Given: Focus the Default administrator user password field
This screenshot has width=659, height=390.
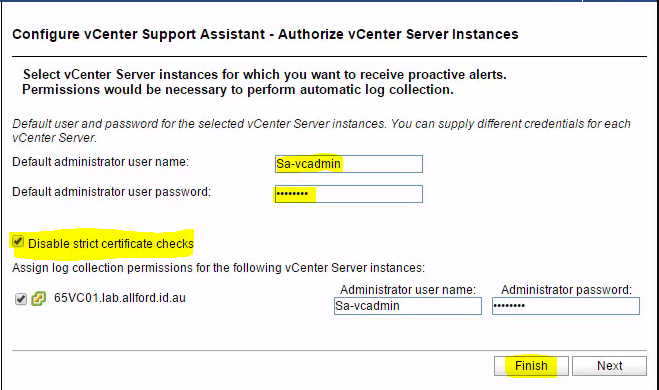Looking at the screenshot, I should click(349, 194).
